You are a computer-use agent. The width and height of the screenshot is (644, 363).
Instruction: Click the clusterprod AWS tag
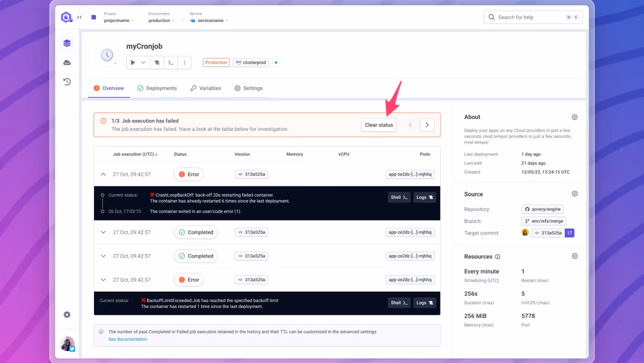[251, 63]
